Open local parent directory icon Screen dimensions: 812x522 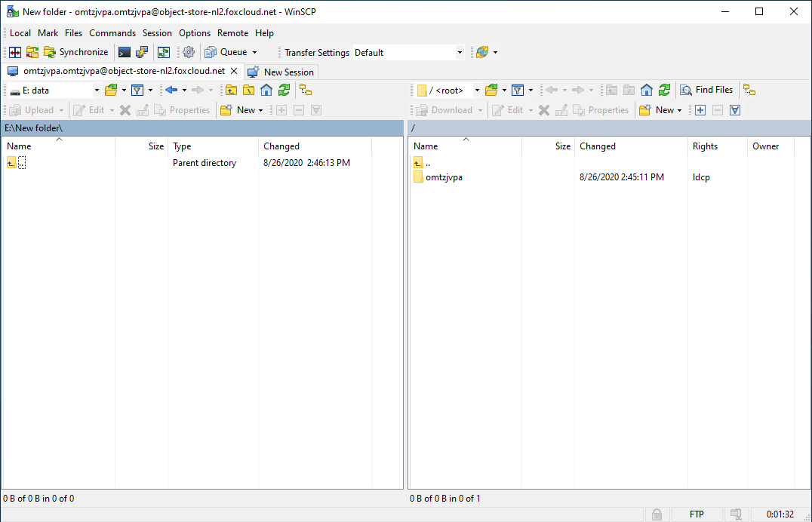click(x=231, y=90)
